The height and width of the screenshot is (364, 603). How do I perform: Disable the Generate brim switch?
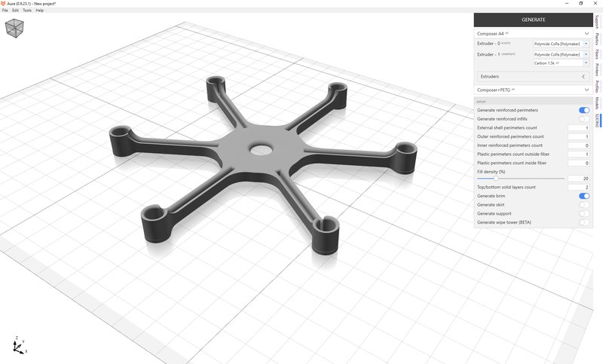pyautogui.click(x=583, y=196)
